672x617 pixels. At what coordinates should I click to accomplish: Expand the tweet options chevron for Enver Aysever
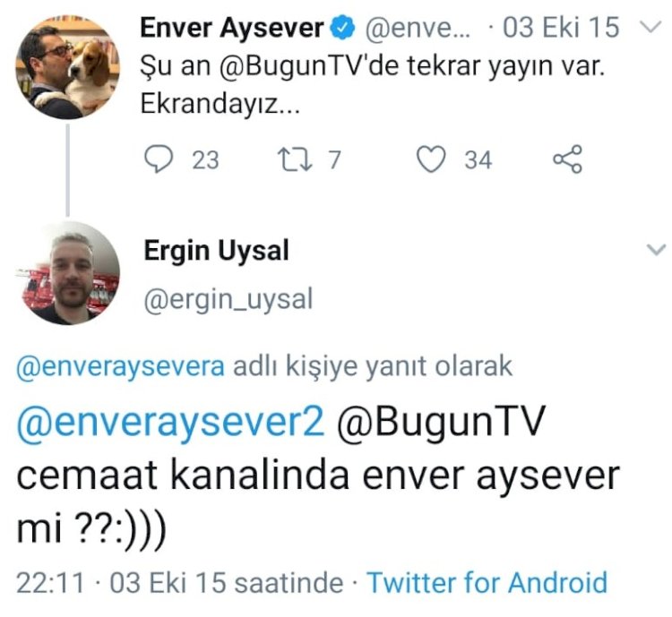(x=653, y=28)
